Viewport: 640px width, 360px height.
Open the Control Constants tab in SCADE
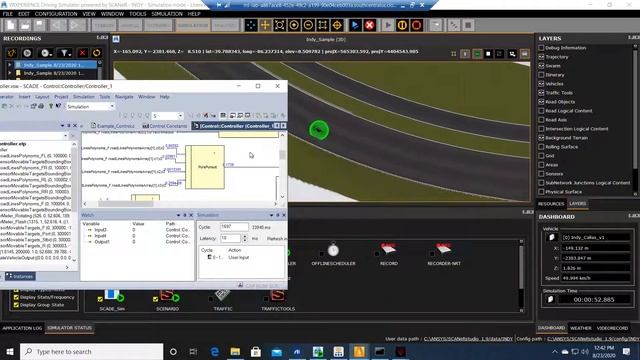[165, 126]
